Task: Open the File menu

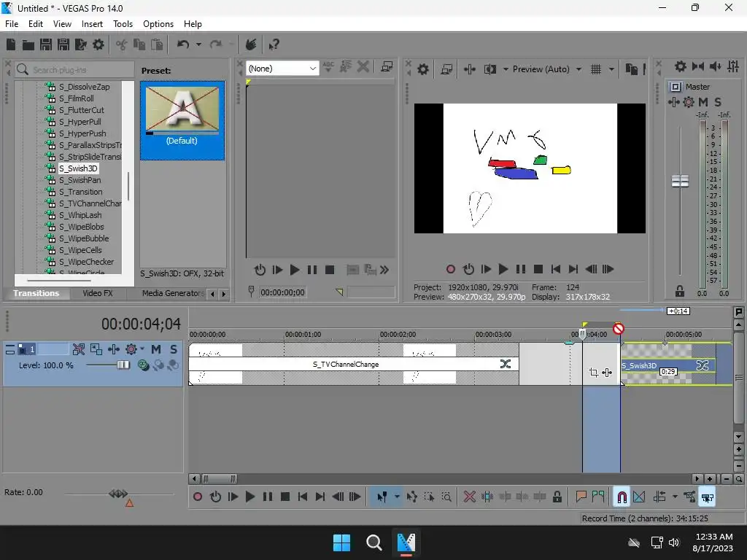Action: 12,24
